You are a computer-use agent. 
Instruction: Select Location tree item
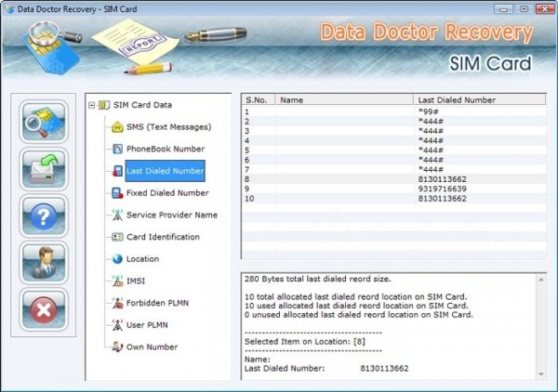(142, 259)
